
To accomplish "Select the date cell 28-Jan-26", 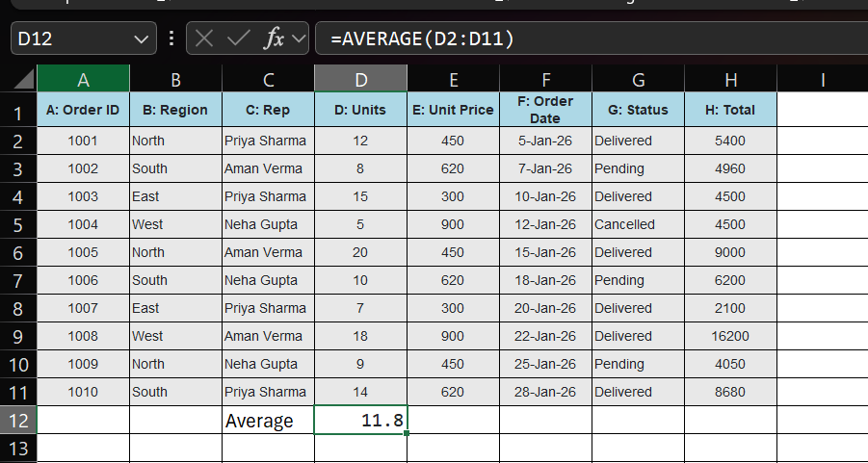I will (546, 392).
